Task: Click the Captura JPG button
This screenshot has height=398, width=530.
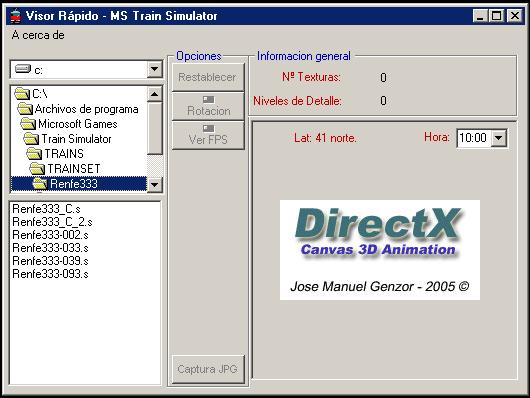Action: point(208,369)
